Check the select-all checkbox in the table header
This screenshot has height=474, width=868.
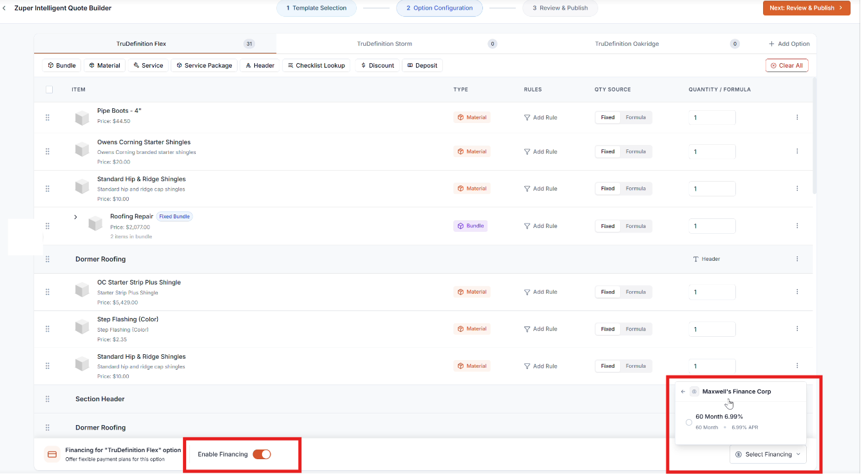(49, 90)
